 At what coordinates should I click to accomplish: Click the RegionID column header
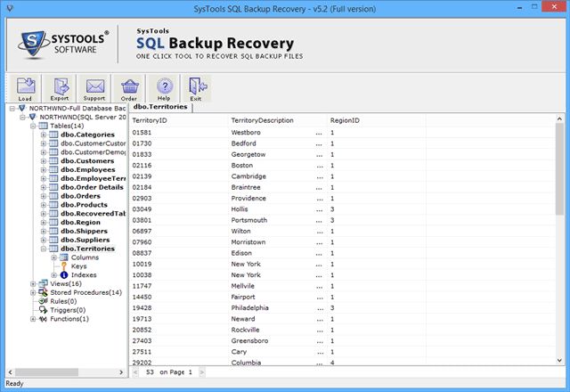tap(345, 119)
